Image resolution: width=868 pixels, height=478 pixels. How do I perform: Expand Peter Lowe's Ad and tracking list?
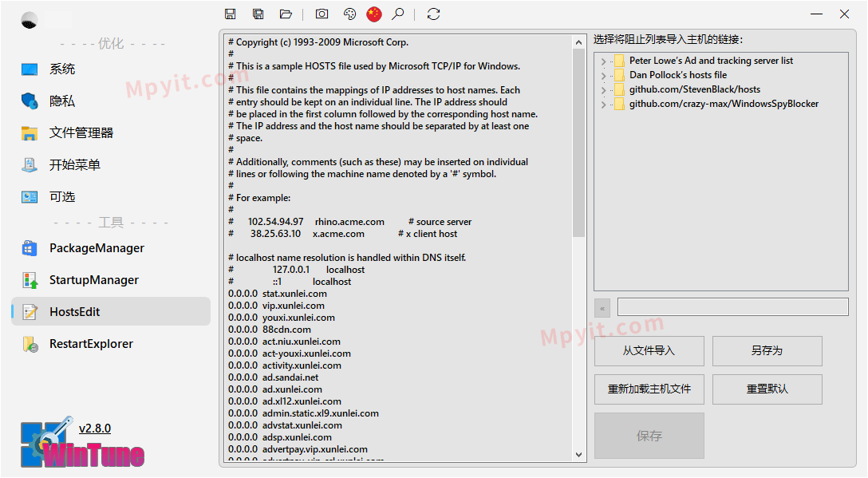603,61
